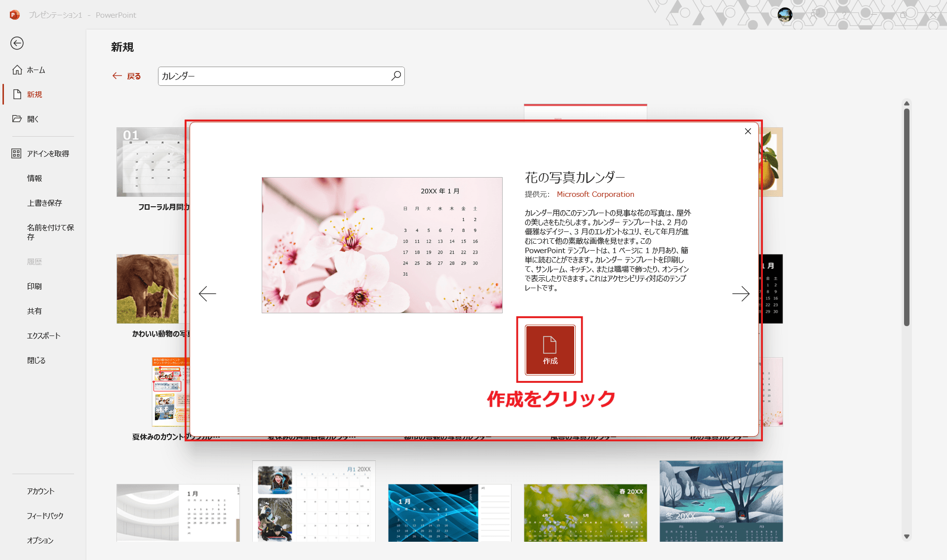View previous template with the left arrow

pyautogui.click(x=207, y=294)
